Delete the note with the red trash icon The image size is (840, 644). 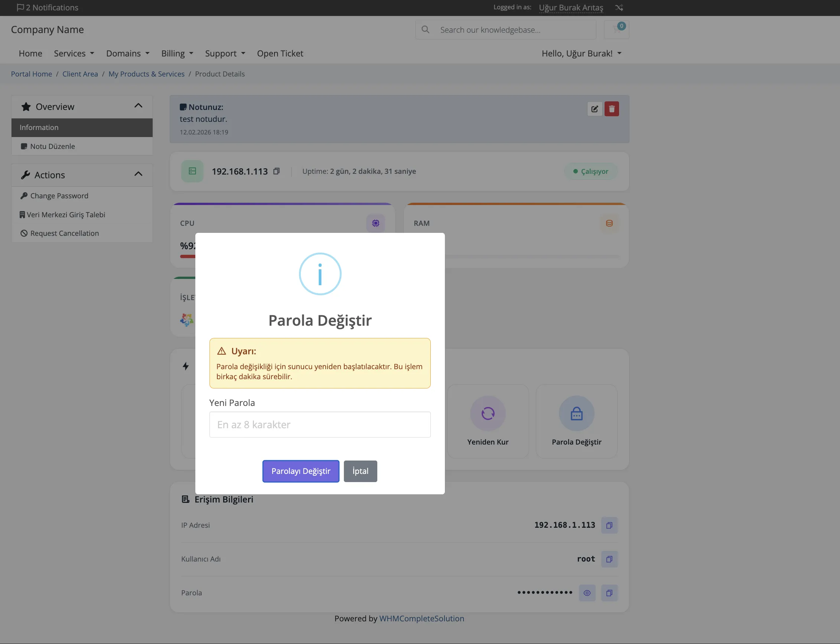click(x=612, y=109)
